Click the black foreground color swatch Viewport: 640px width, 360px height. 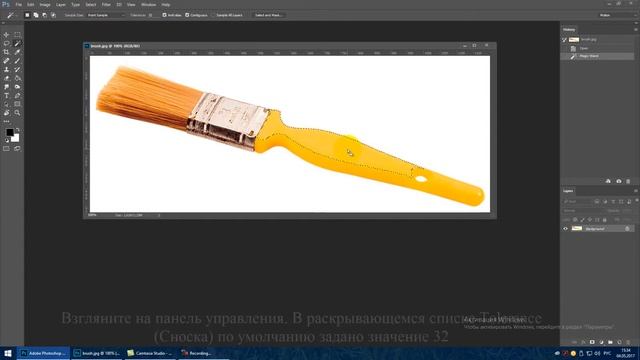[x=9, y=132]
